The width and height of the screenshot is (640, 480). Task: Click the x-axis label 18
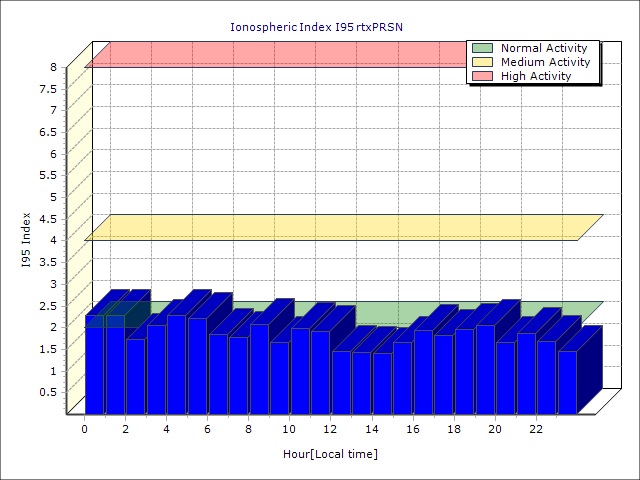(x=454, y=429)
